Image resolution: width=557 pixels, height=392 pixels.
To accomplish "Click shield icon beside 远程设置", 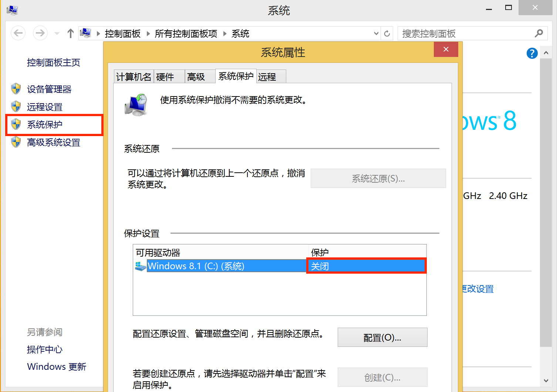I will pos(16,107).
